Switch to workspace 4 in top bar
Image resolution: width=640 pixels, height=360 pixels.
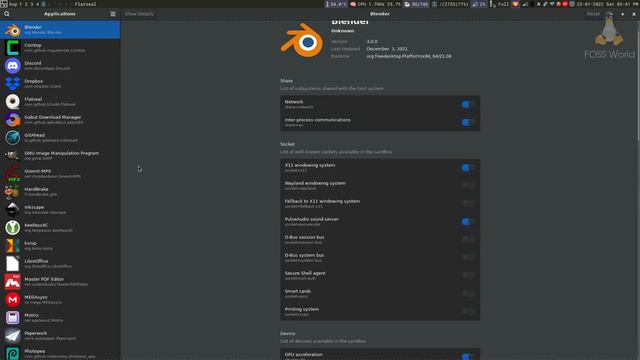pyautogui.click(x=38, y=4)
